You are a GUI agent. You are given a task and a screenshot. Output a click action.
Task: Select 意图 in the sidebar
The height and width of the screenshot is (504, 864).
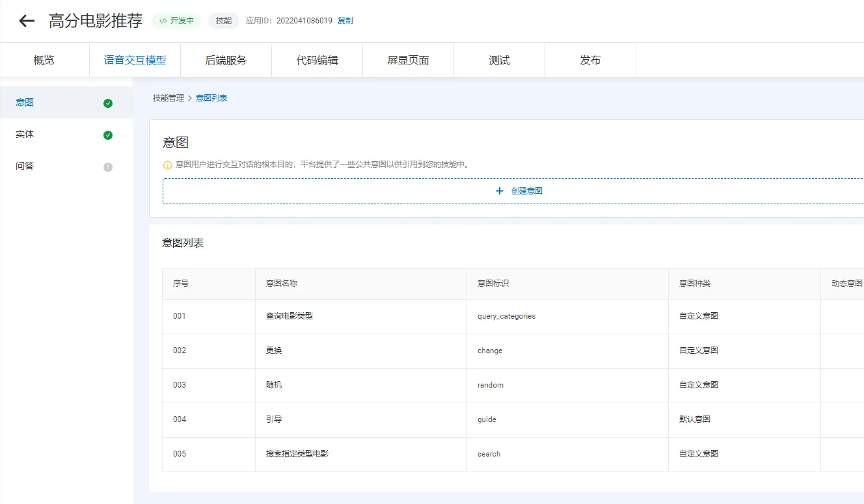[66, 103]
